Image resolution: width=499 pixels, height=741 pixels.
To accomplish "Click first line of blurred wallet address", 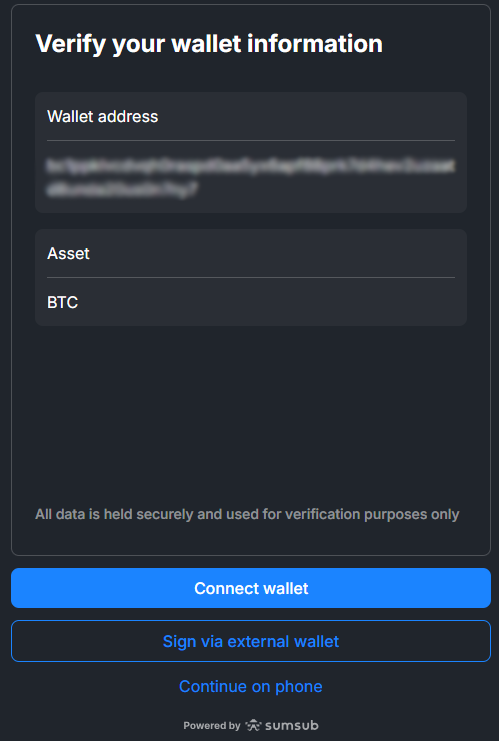I will (x=251, y=167).
